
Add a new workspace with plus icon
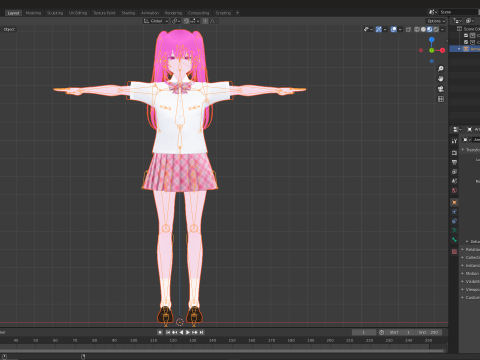[238, 13]
